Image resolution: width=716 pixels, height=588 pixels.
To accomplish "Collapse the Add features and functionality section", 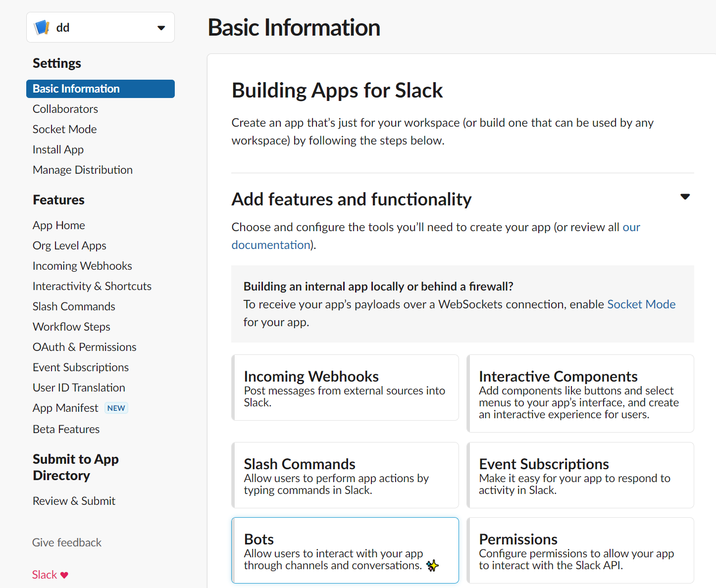I will pyautogui.click(x=685, y=197).
